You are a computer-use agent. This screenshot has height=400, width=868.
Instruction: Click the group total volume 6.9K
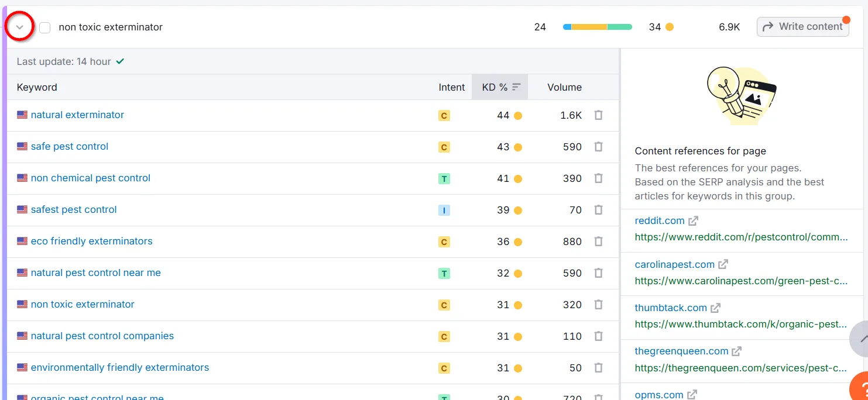click(729, 27)
